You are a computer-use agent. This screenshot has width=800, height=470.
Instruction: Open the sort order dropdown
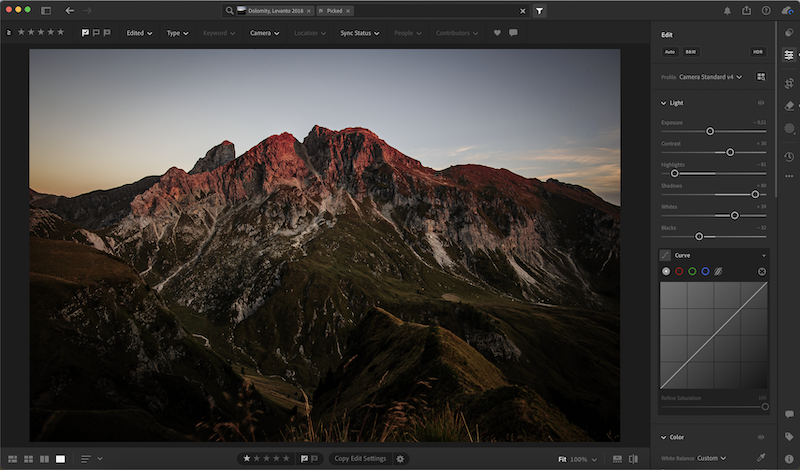[x=92, y=459]
